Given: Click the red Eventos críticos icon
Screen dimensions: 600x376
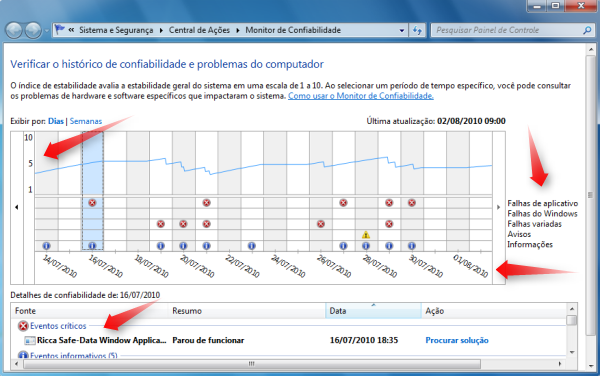Looking at the screenshot, I should (23, 326).
